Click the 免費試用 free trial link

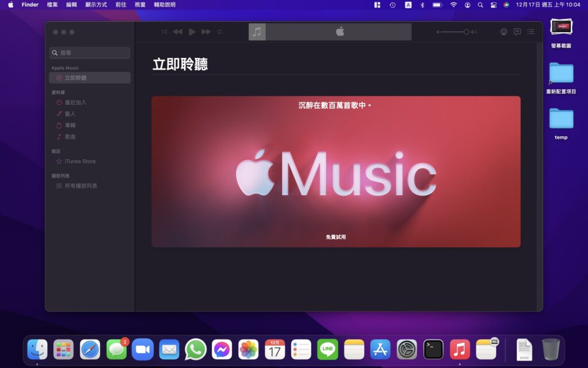click(x=336, y=237)
